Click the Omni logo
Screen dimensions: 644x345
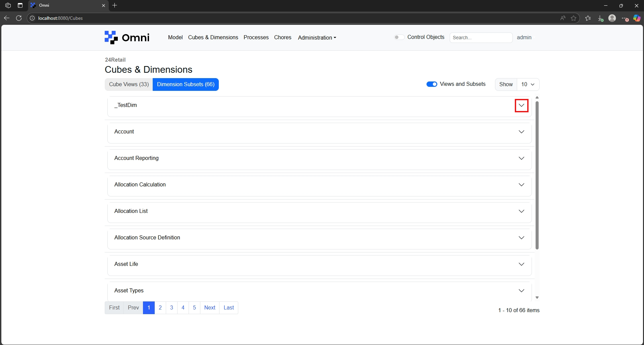point(127,38)
